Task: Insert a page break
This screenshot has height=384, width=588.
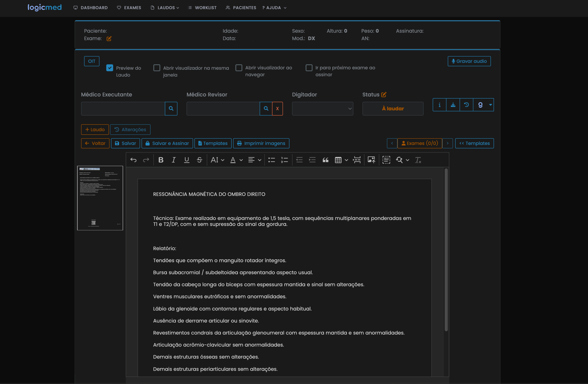Action: click(x=357, y=160)
